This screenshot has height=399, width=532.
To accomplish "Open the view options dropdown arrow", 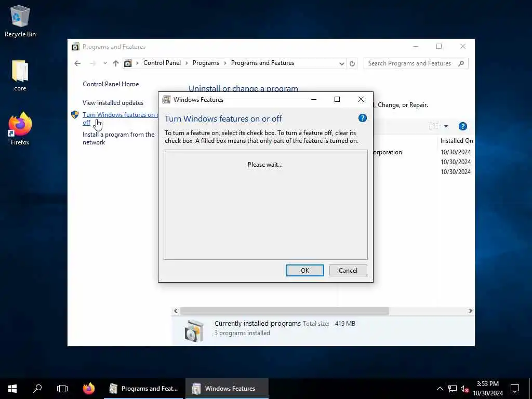I will click(x=446, y=126).
